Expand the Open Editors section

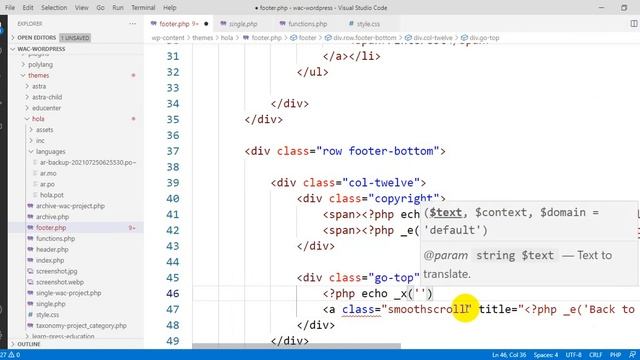(x=37, y=38)
